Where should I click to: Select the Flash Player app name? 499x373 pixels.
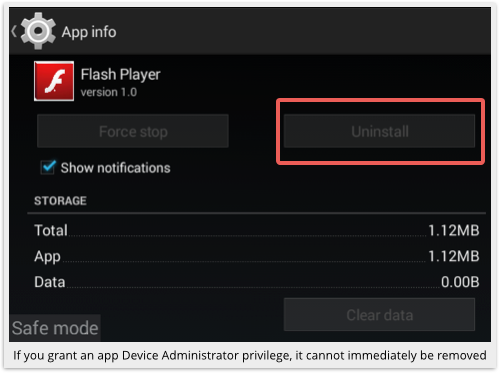tap(120, 74)
